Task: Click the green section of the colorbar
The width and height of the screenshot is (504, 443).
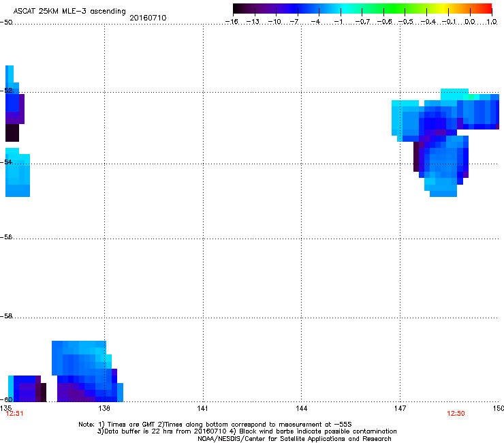Action: pyautogui.click(x=395, y=9)
